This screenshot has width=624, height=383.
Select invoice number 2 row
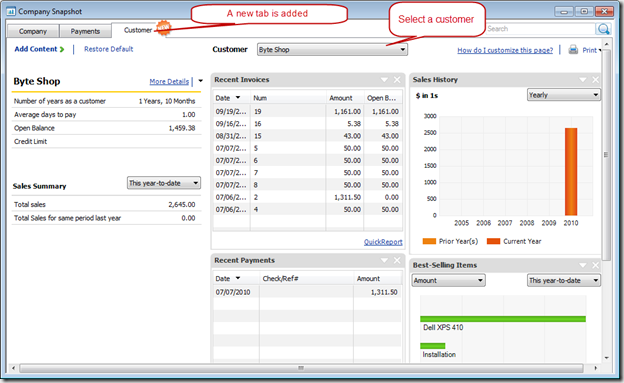pyautogui.click(x=307, y=197)
